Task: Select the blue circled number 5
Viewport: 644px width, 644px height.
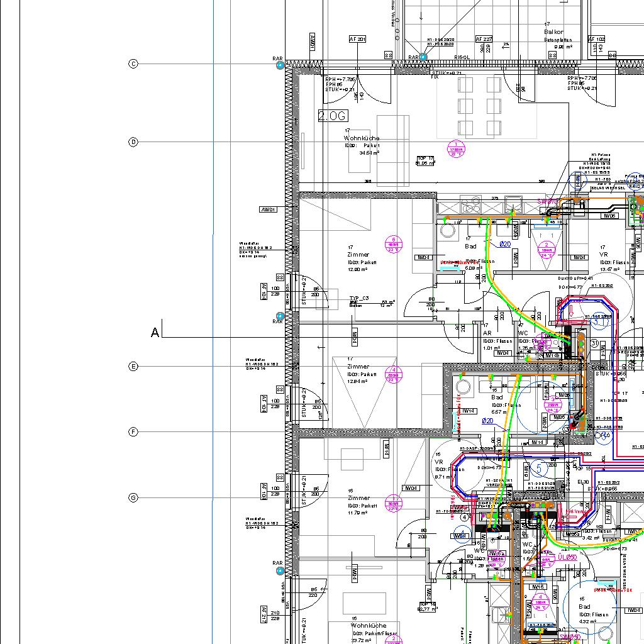Action: coord(539,468)
